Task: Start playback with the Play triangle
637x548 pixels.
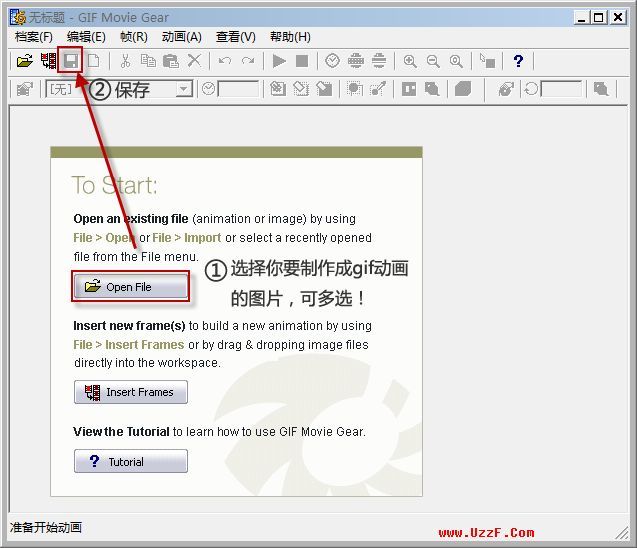Action: pos(279,61)
